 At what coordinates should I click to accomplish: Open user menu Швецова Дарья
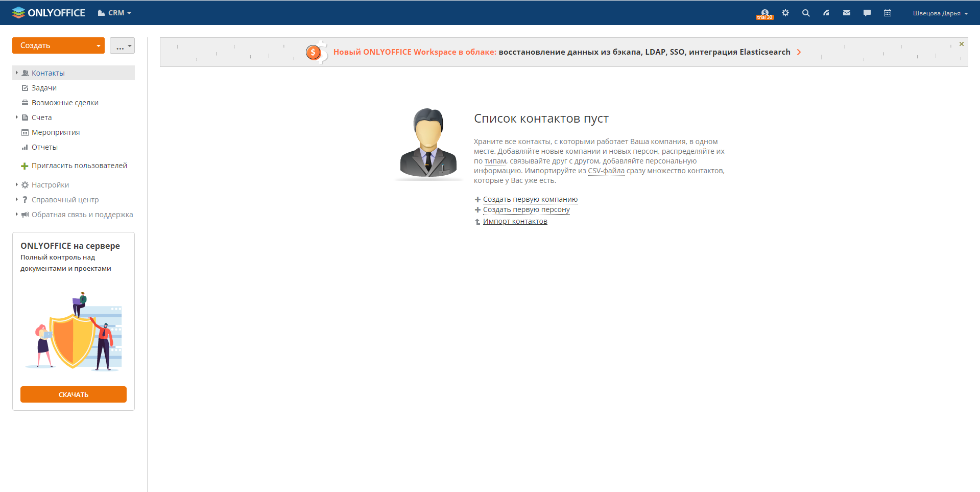[940, 13]
